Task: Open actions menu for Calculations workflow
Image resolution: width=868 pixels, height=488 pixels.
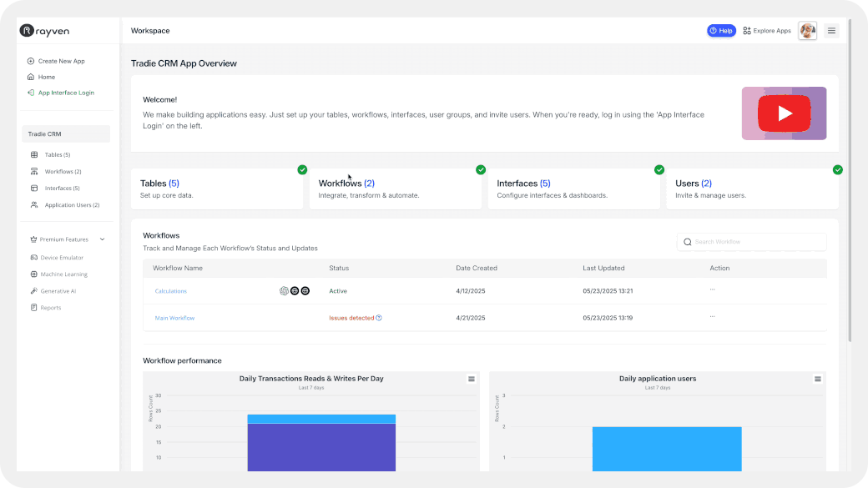Action: [712, 289]
